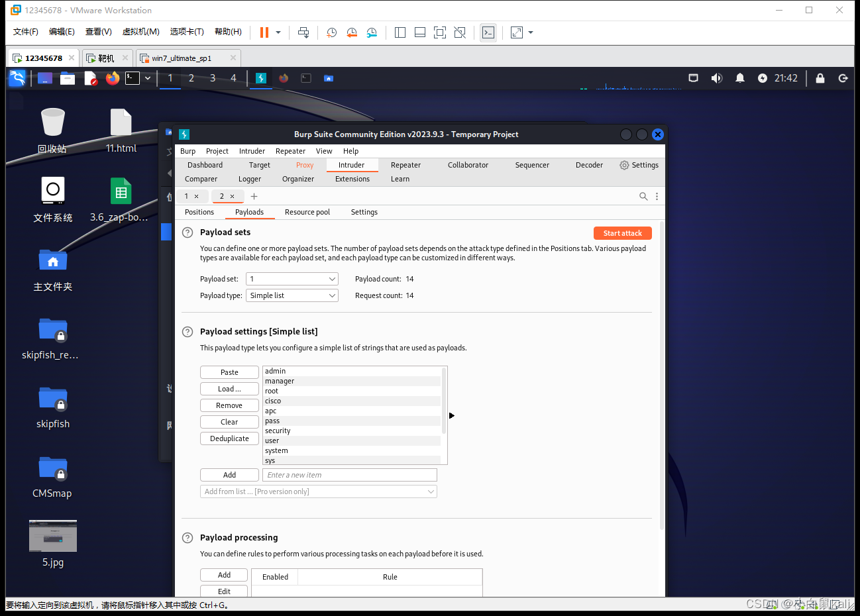Click the Start attack button
The height and width of the screenshot is (616, 860).
coord(623,233)
